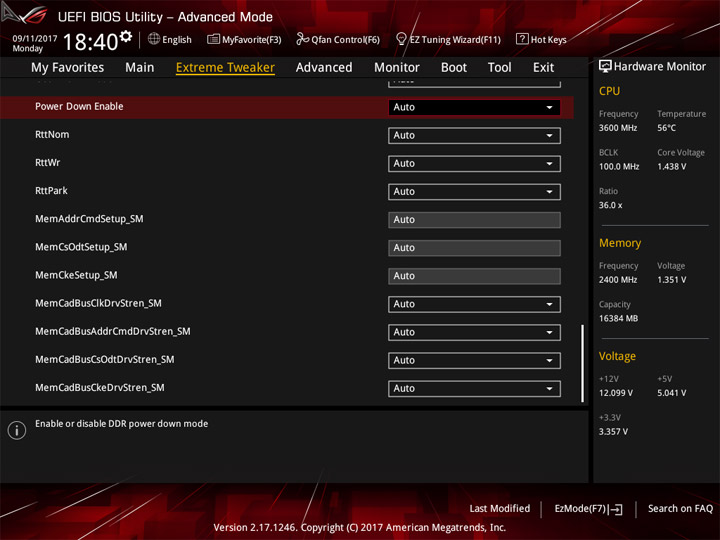Screen dimensions: 720x540
Task: Click the MyFavorite(F3) label
Action: [x=252, y=40]
